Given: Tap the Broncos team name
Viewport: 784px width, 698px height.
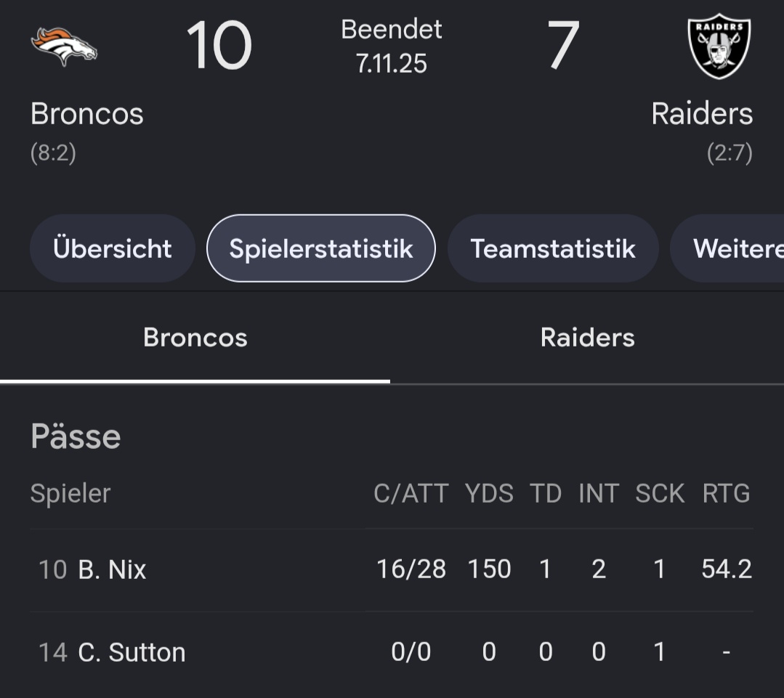Looking at the screenshot, I should [x=87, y=114].
